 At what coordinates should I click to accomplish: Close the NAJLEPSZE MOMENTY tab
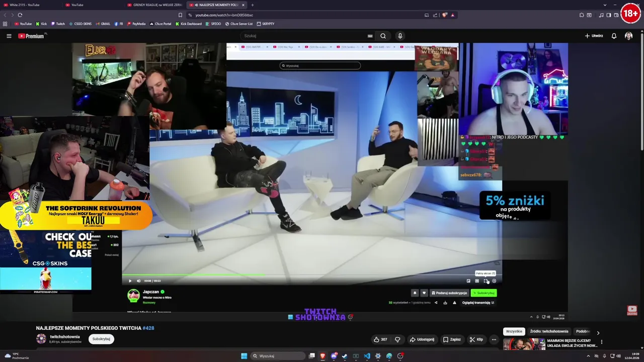tap(243, 5)
